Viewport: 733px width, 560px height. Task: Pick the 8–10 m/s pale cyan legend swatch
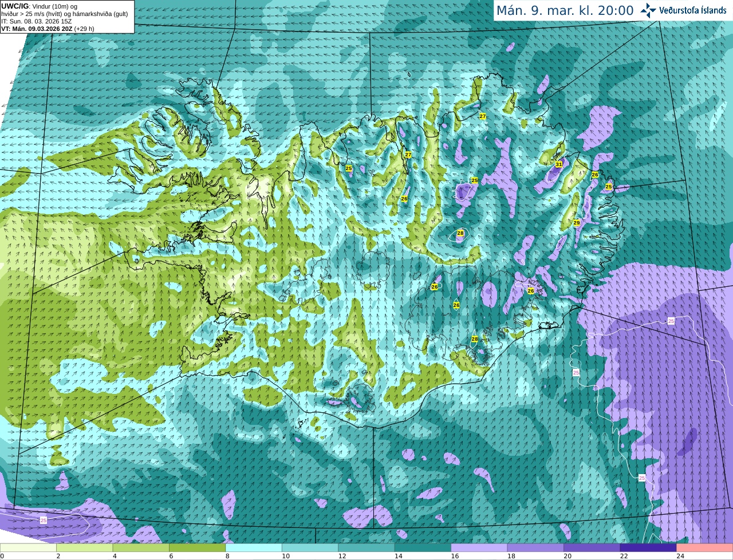click(254, 548)
